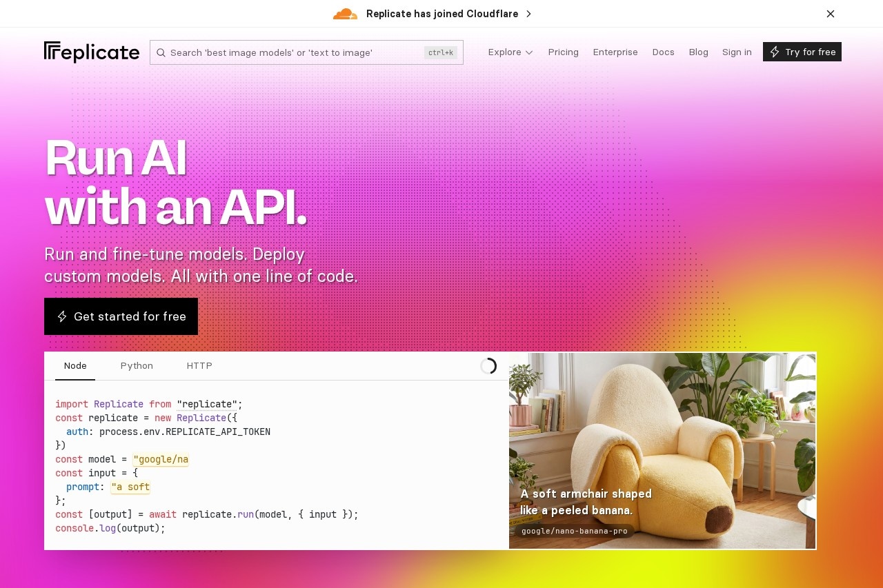Click the Replicate logo
The image size is (883, 588).
tap(92, 52)
